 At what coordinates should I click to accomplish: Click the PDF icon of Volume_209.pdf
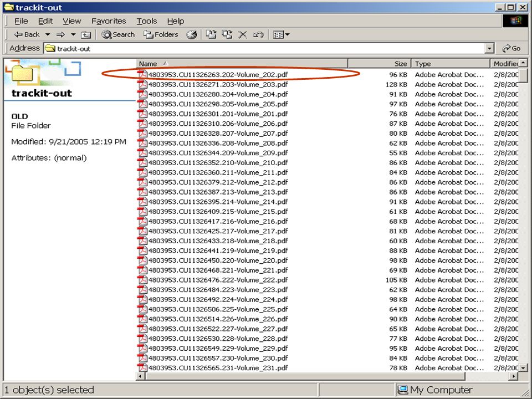142,153
